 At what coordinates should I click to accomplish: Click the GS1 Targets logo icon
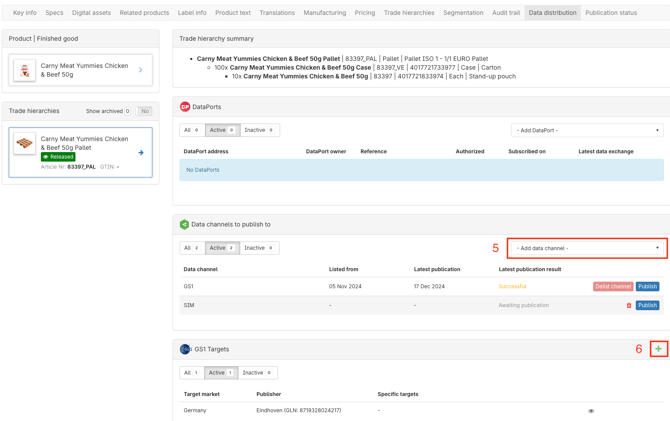pos(185,349)
